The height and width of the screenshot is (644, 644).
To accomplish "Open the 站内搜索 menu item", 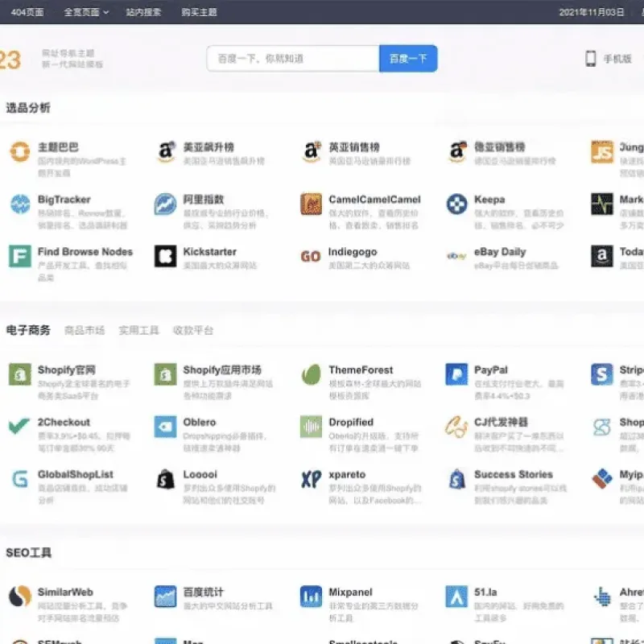I will click(x=143, y=12).
